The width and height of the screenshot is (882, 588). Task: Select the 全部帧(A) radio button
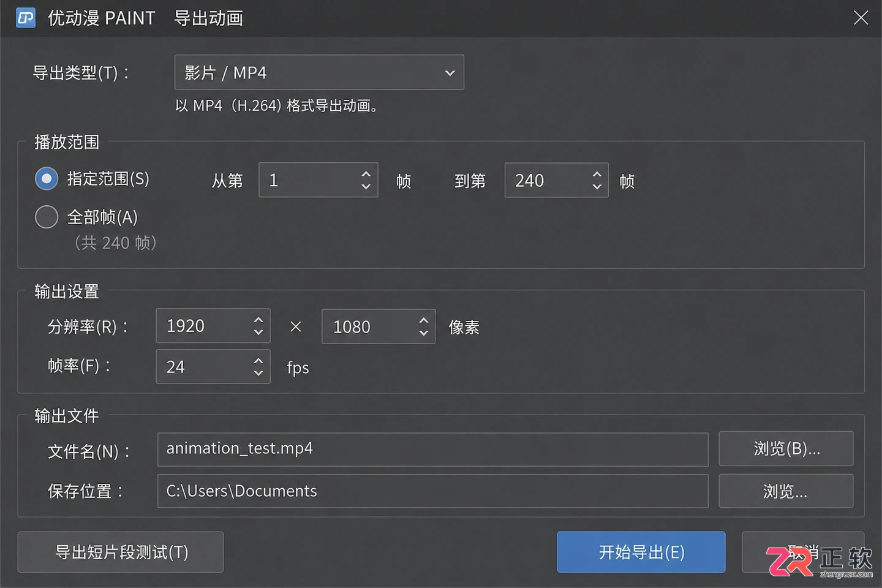click(x=47, y=217)
